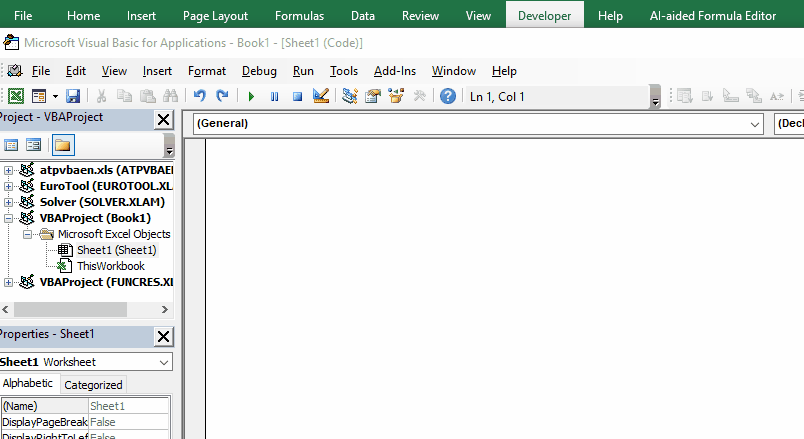Open the VBA Insert menu
Screen dimensions: 804x439
(x=157, y=71)
